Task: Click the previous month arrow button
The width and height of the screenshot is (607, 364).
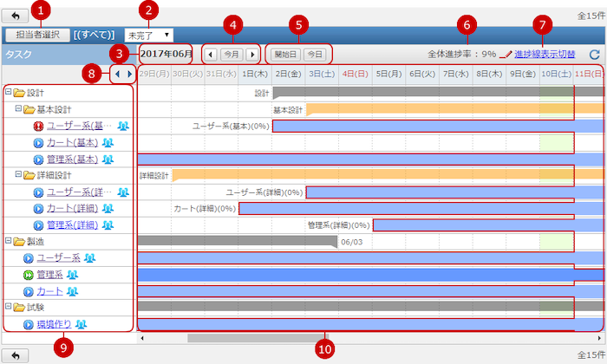Action: click(x=211, y=54)
